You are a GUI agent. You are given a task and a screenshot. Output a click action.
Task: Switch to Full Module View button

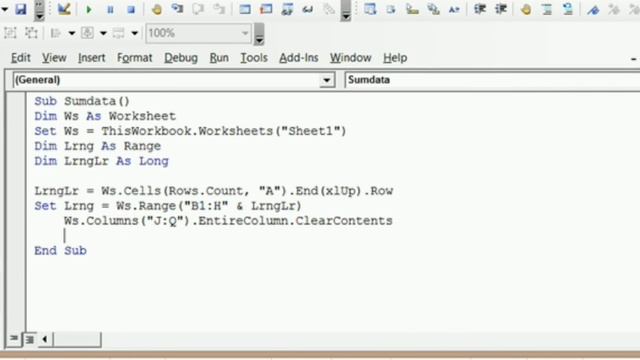(x=30, y=339)
